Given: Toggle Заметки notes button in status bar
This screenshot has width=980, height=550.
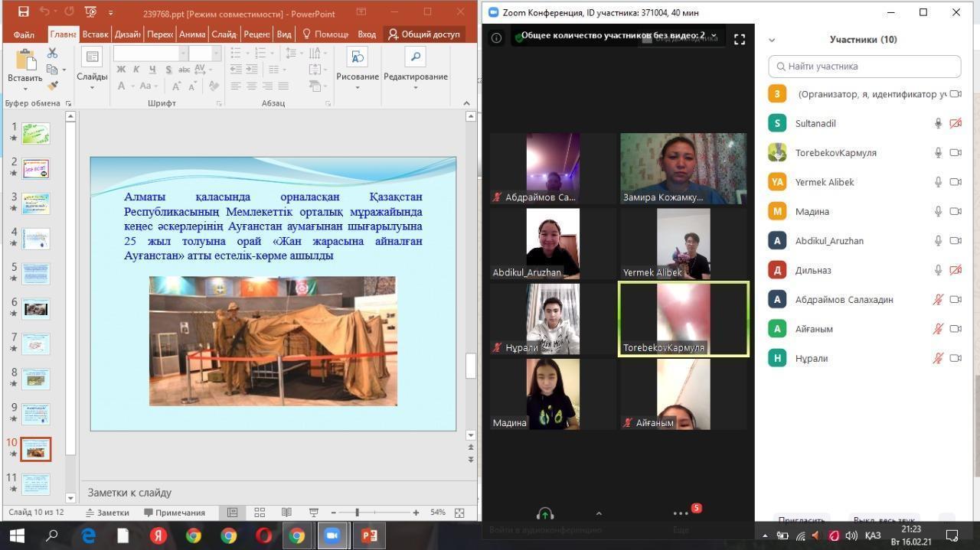Looking at the screenshot, I should pos(107,513).
